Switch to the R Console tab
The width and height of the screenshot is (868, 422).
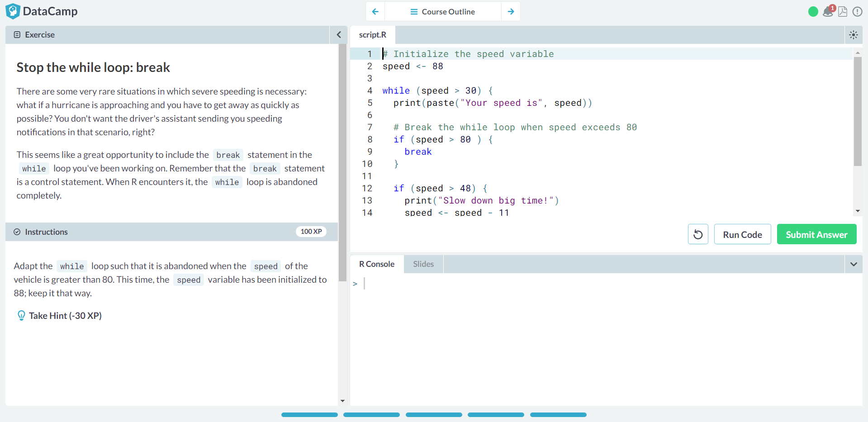pyautogui.click(x=377, y=264)
